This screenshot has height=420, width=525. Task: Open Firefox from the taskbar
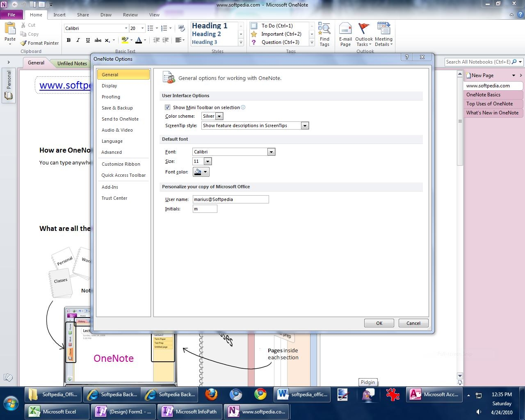click(x=212, y=395)
